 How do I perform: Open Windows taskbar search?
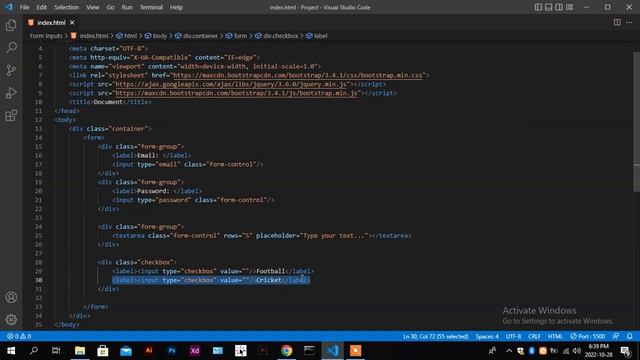(x=34, y=351)
